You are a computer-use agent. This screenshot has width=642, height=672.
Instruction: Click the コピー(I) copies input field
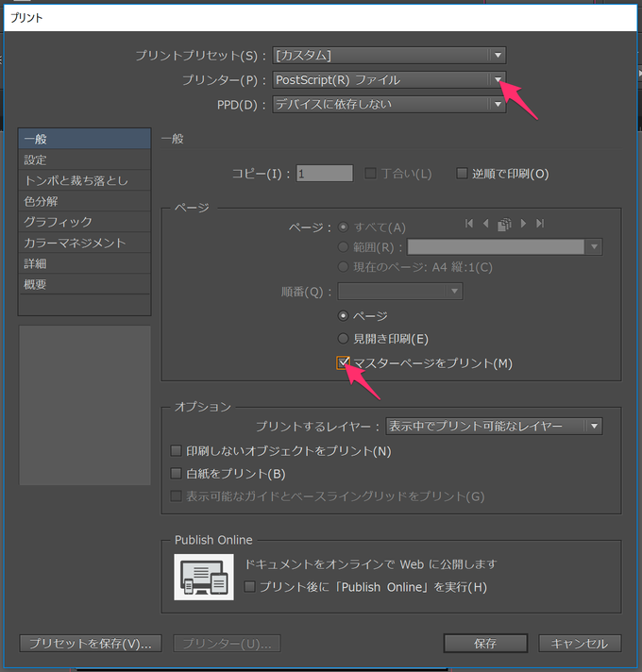pyautogui.click(x=325, y=173)
